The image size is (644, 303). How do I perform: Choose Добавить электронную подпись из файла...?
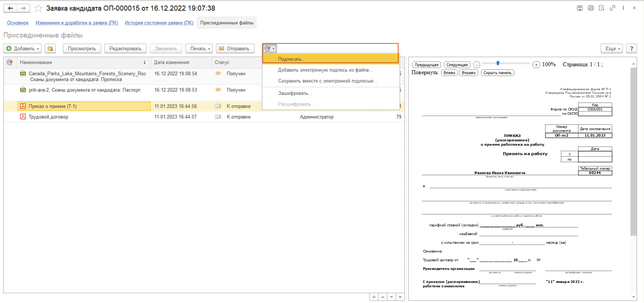tap(331, 70)
